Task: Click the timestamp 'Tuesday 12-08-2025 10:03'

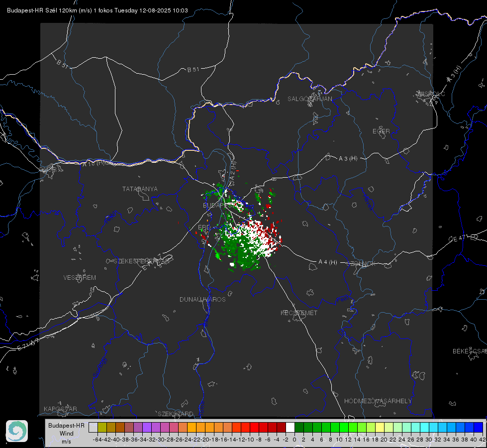Action: (151, 10)
